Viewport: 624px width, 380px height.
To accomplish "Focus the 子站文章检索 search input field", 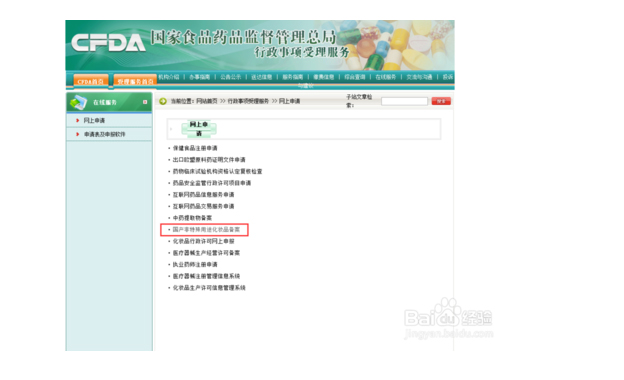I will [x=404, y=101].
